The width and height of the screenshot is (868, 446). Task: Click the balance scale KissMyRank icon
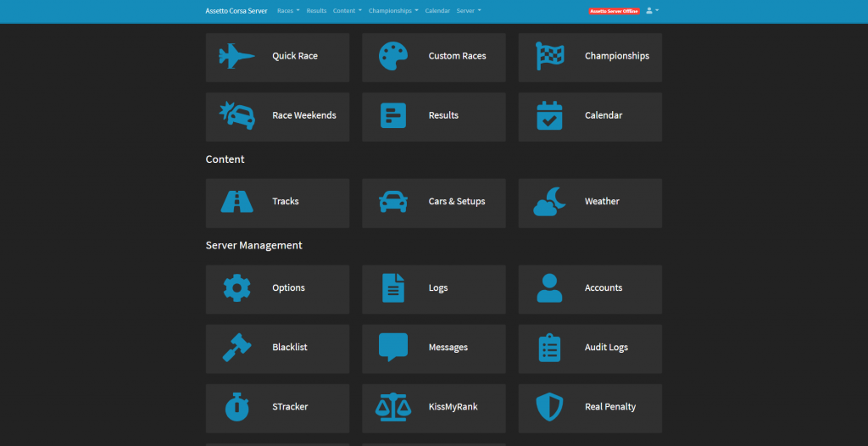(x=393, y=407)
